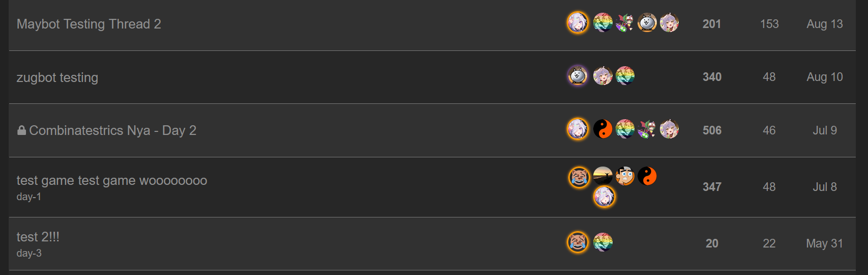Click the 340 replies count for zugbot testing
This screenshot has height=275, width=868.
tap(712, 77)
